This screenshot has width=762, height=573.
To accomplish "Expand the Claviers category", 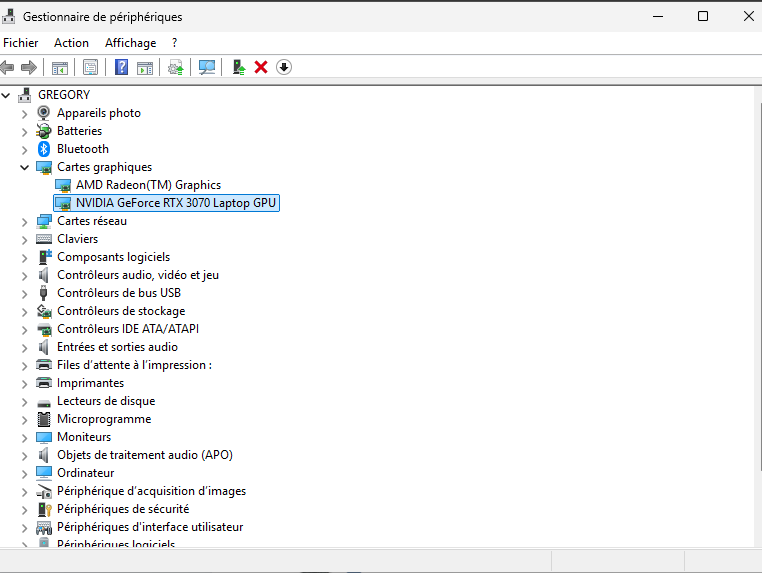I will [24, 240].
